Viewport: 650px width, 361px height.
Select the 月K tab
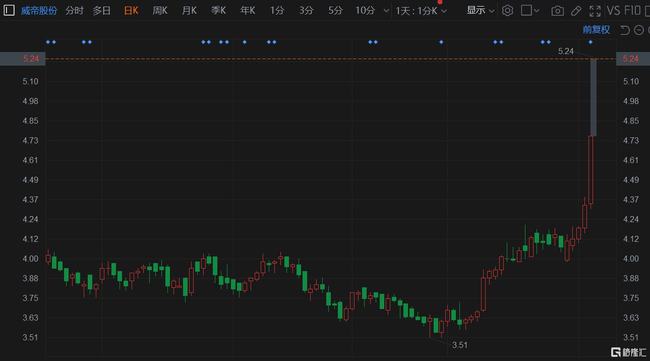click(189, 11)
